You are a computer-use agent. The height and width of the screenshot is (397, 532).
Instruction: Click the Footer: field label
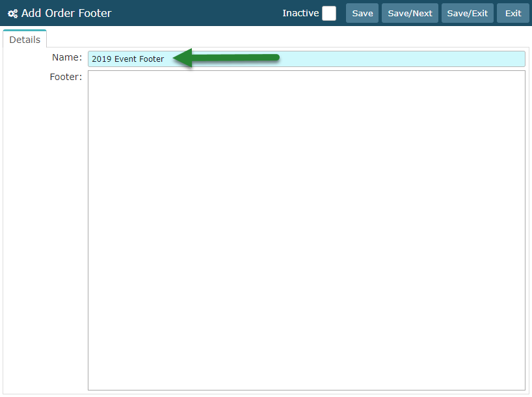pyautogui.click(x=66, y=77)
